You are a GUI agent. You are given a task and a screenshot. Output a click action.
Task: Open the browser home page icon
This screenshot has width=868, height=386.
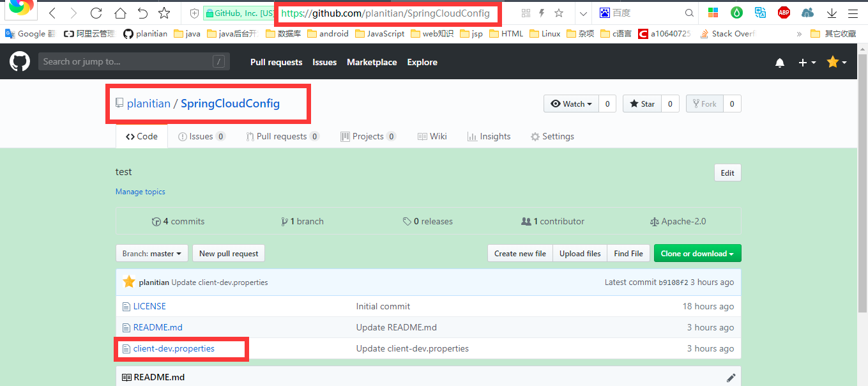pyautogui.click(x=120, y=13)
